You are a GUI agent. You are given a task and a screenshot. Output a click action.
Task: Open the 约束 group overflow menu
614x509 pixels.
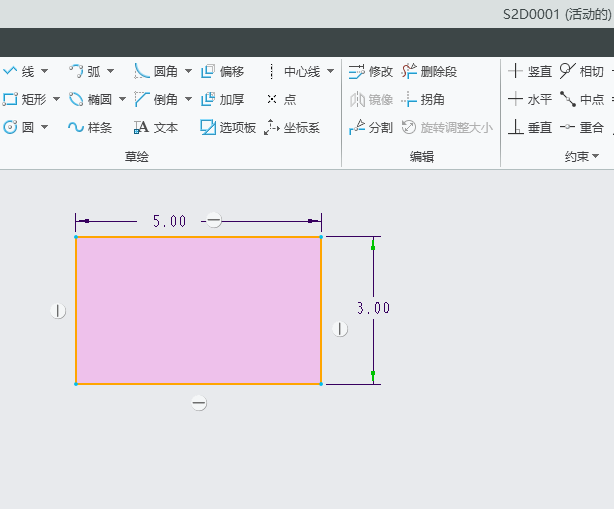tap(596, 156)
